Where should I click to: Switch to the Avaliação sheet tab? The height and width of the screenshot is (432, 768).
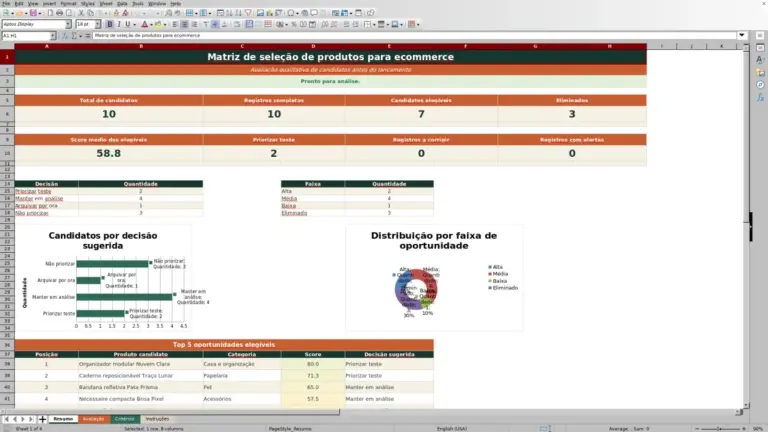(93, 419)
